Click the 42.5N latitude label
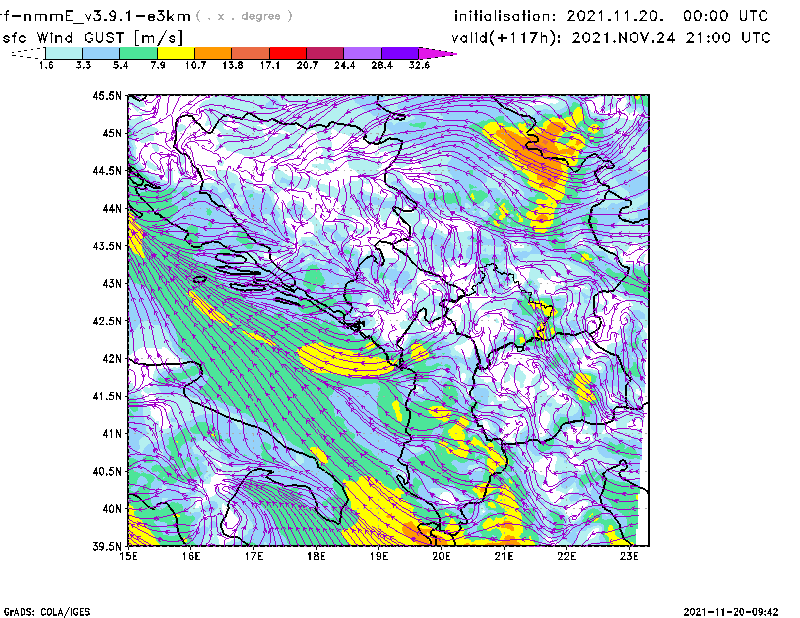The width and height of the screenshot is (800, 618). (x=107, y=321)
